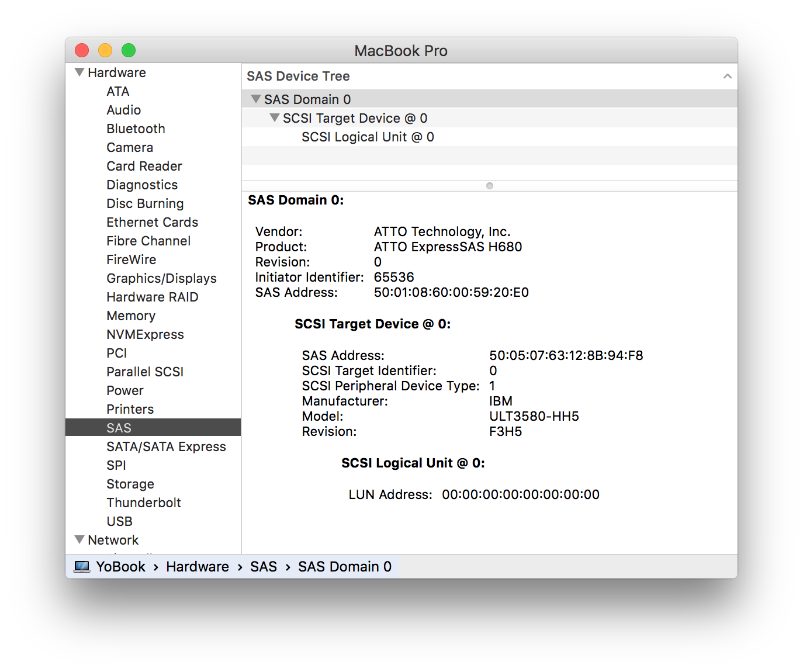Close the MacBook Pro window (red button)
This screenshot has height=672, width=803.
[x=82, y=50]
